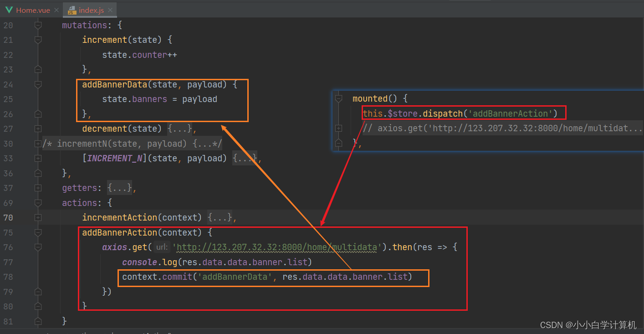Click line number 24 in the gutter
This screenshot has width=644, height=334.
pos(8,85)
